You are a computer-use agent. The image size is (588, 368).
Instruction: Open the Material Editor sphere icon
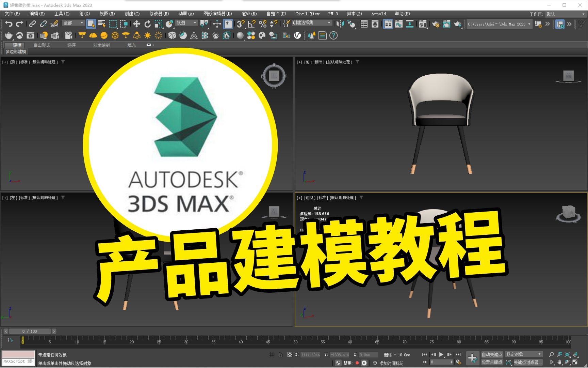tap(240, 35)
